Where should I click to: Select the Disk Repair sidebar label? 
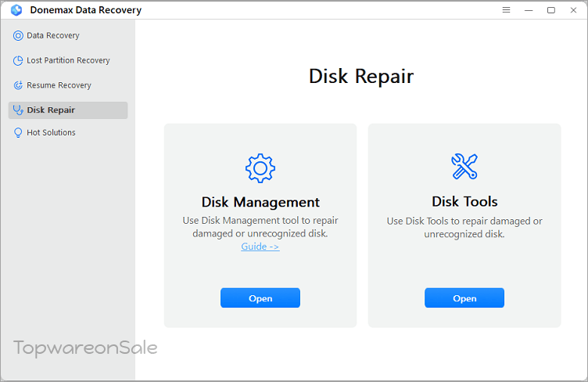[x=51, y=110]
